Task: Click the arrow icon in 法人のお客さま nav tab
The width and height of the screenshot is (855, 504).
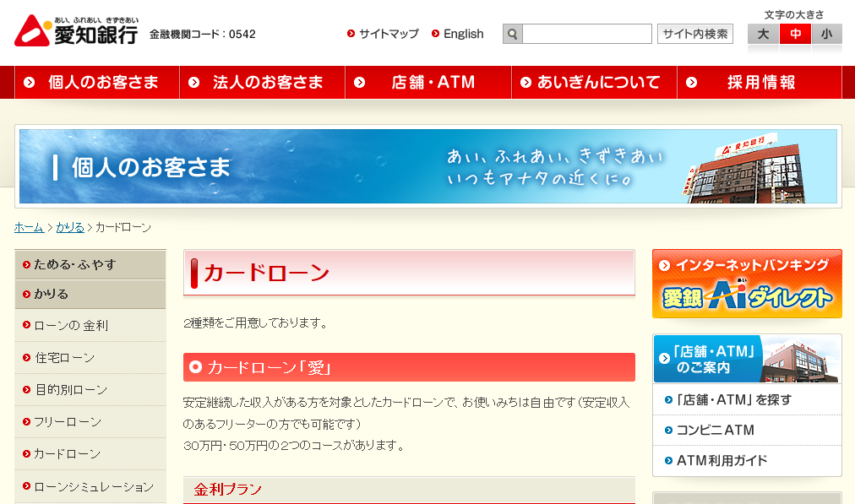Action: click(194, 82)
